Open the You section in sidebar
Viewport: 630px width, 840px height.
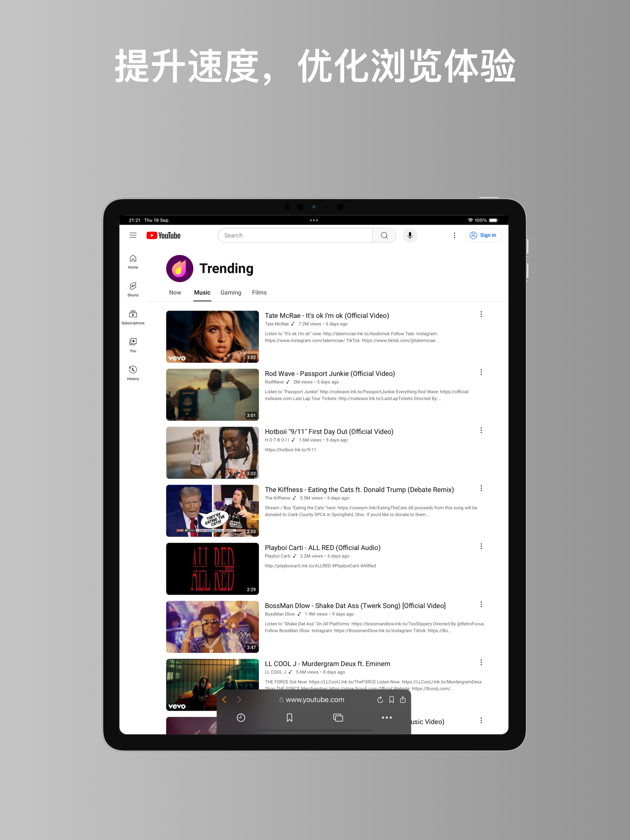tap(133, 345)
